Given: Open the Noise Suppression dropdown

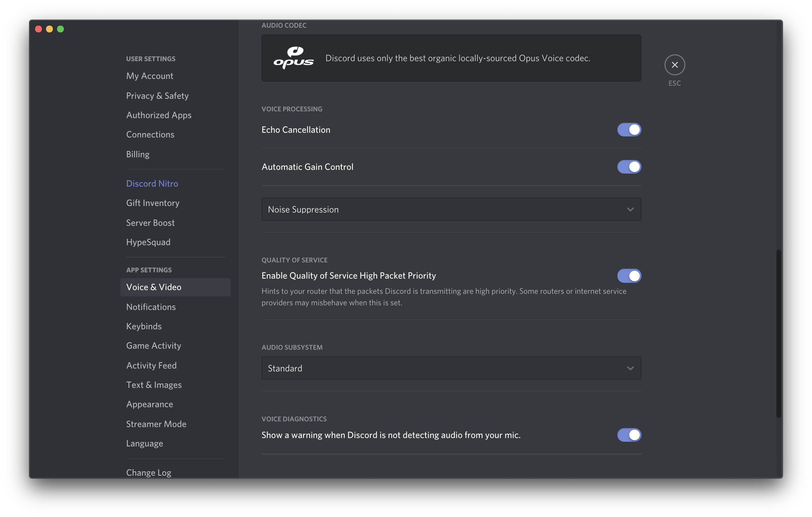Looking at the screenshot, I should tap(451, 209).
